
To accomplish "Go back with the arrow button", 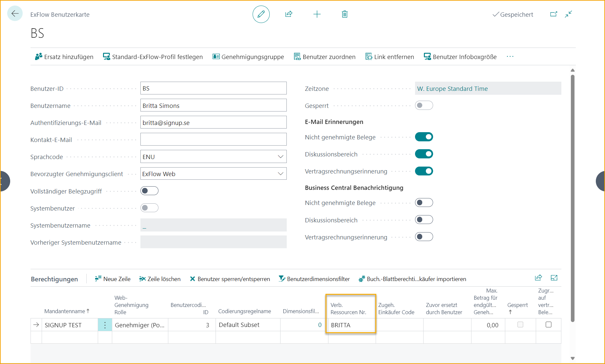I will click(x=15, y=14).
